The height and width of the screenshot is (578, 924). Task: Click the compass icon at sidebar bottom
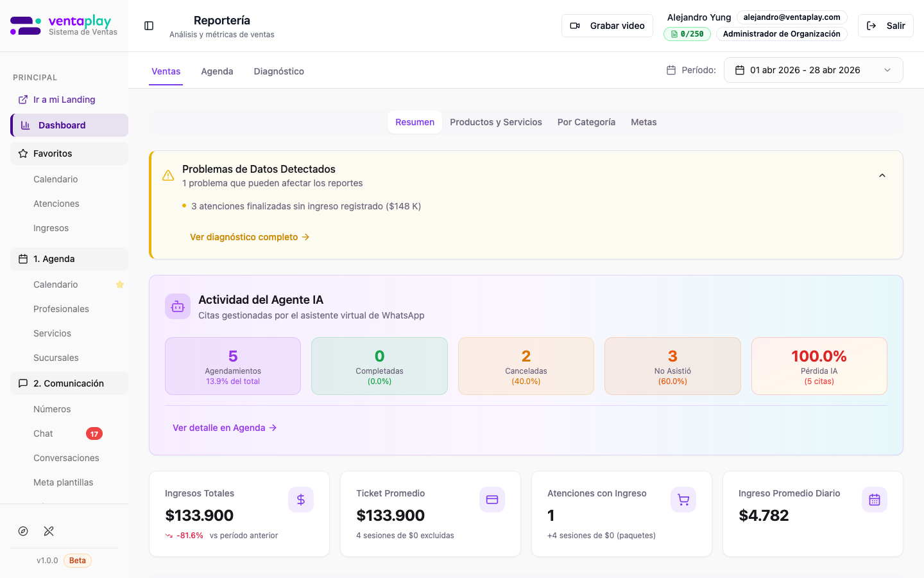[23, 531]
